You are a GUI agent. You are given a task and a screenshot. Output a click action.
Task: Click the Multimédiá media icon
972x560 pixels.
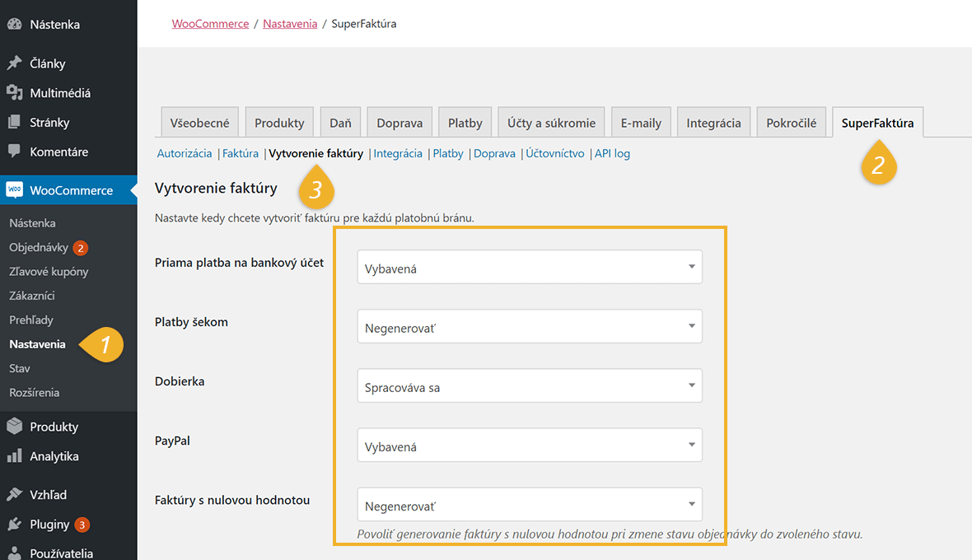click(x=14, y=93)
